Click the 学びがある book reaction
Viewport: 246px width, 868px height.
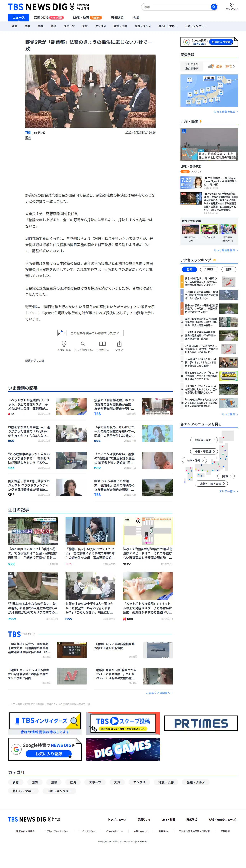[102, 346]
